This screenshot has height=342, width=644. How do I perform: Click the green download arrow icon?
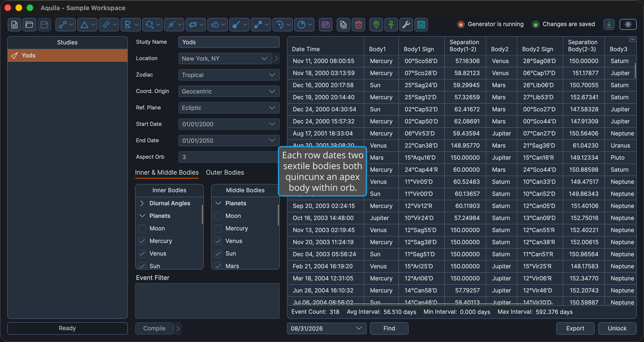(x=609, y=24)
